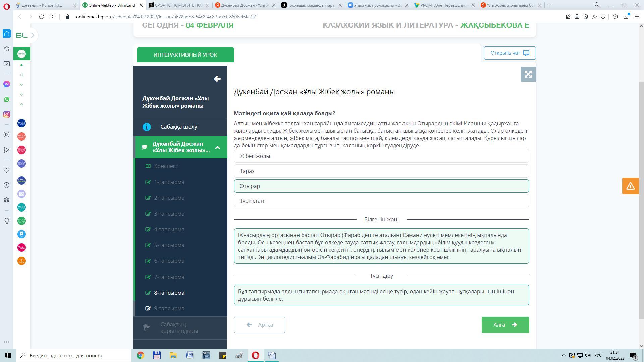Open the easy setup menu icon
644x362 pixels.
pos(637,17)
